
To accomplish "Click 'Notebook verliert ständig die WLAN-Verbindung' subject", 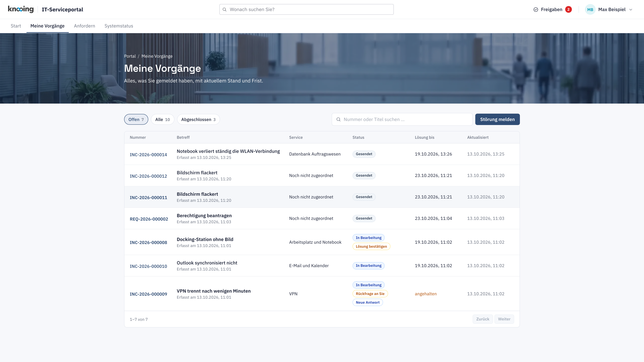I will point(228,151).
